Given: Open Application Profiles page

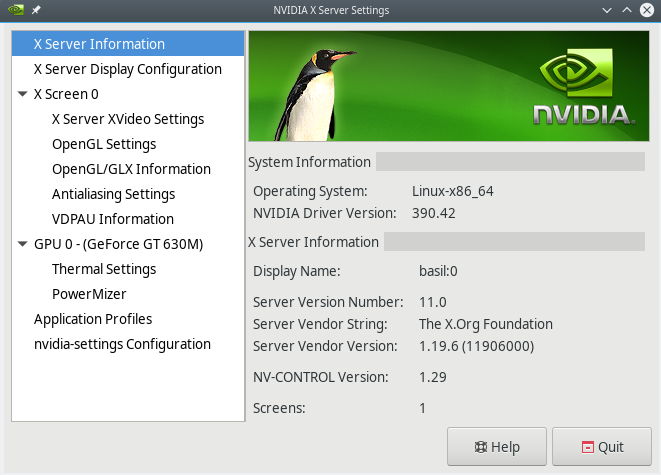Looking at the screenshot, I should pos(93,319).
